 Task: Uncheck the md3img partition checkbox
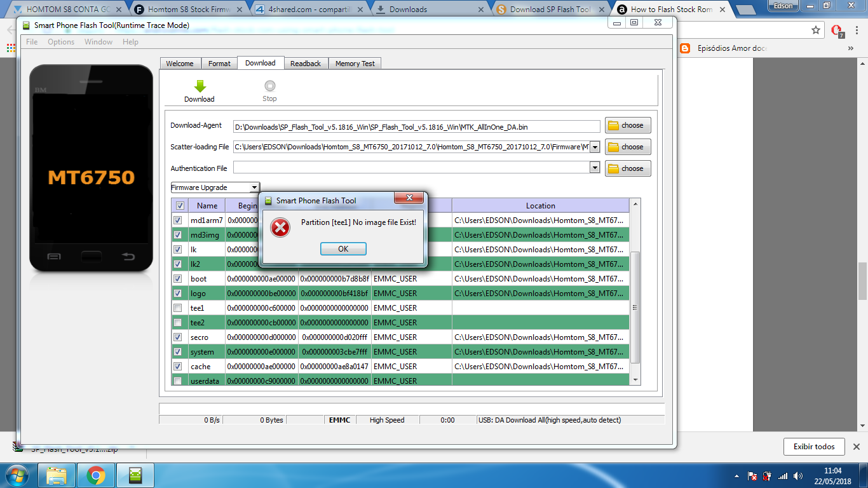tap(178, 235)
